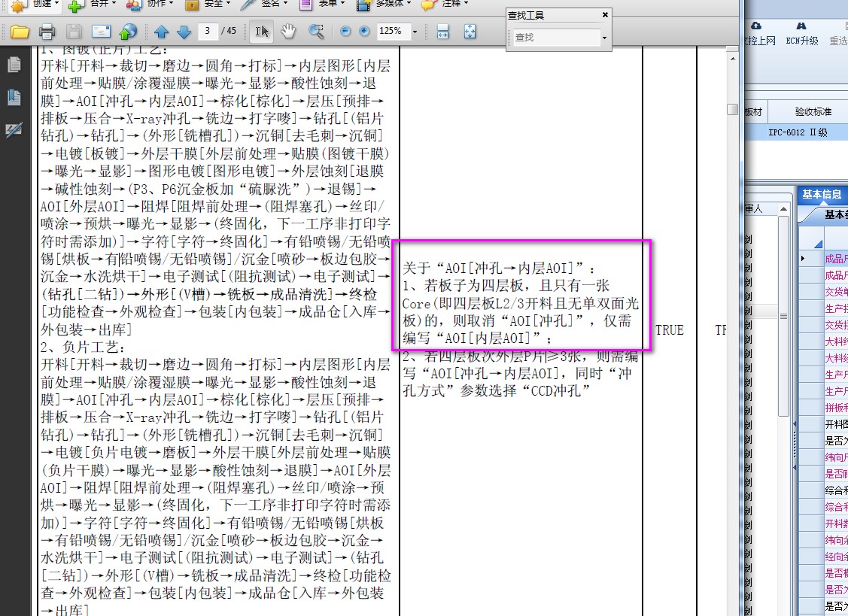Click ECN升级 button in background window

click(x=801, y=34)
